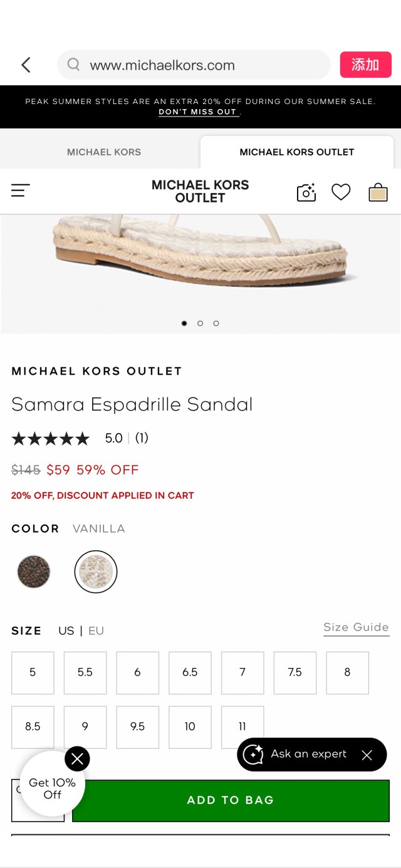Navigate back using the left arrow

tap(25, 65)
